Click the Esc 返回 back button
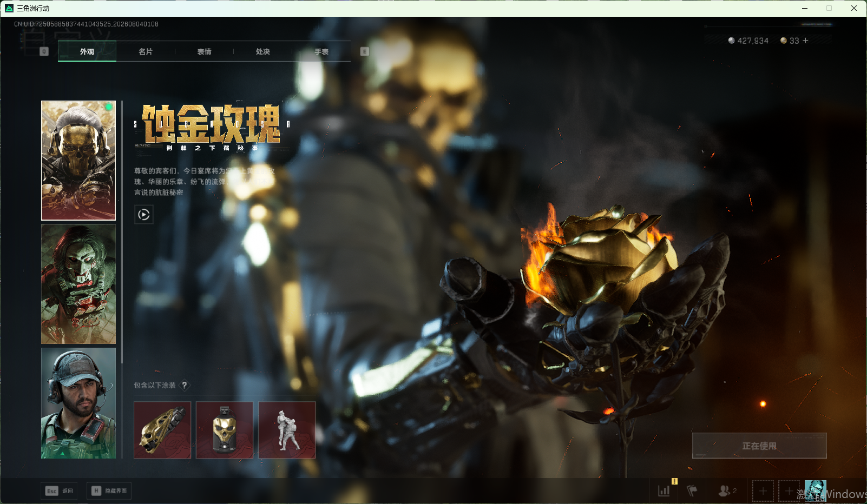Screen dimensions: 867x504 (x=59, y=491)
